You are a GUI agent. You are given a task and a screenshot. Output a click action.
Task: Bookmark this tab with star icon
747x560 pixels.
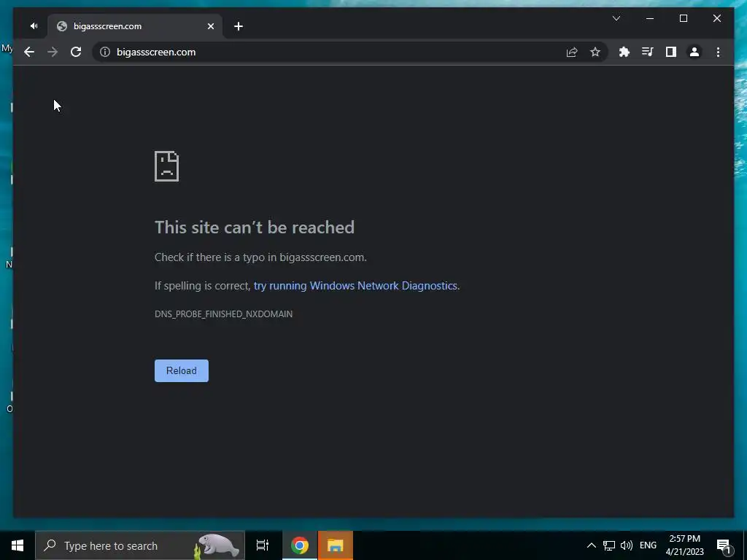pyautogui.click(x=595, y=52)
